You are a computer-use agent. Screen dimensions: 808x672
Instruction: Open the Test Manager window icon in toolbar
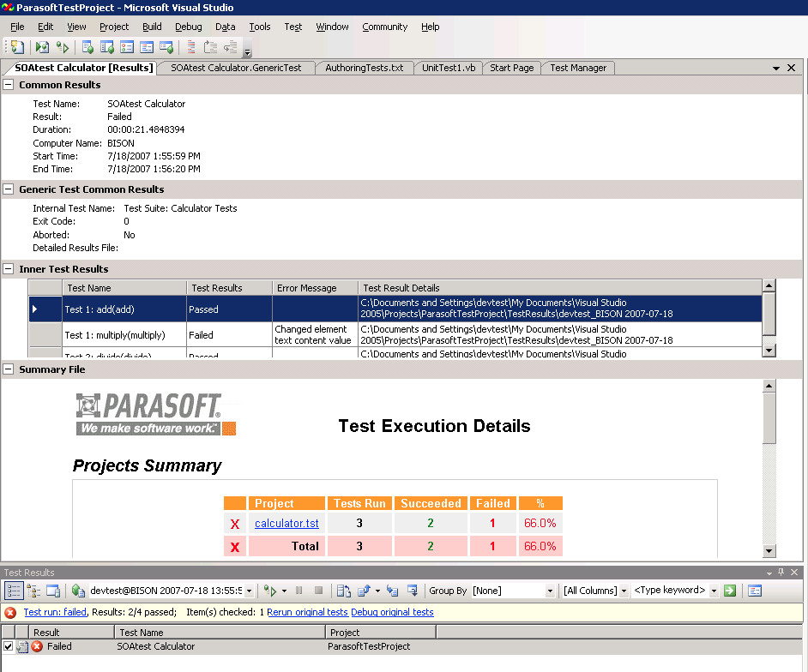click(x=107, y=47)
